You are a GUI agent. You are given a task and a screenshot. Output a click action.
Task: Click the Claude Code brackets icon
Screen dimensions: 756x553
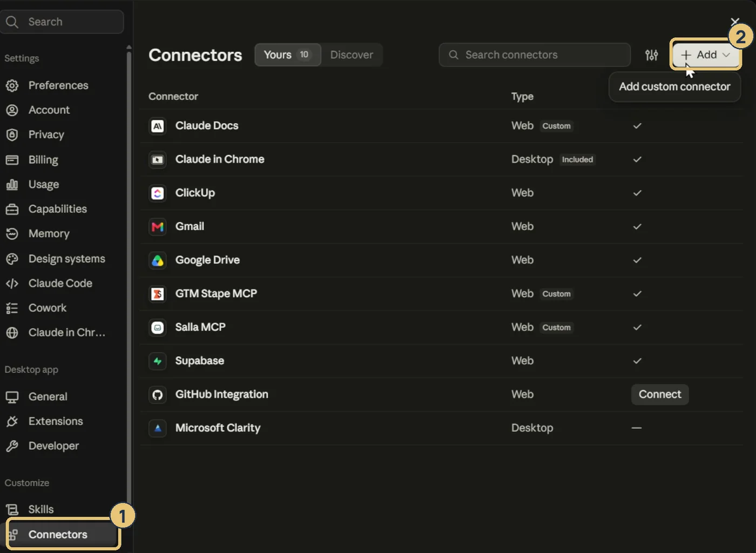click(x=12, y=284)
